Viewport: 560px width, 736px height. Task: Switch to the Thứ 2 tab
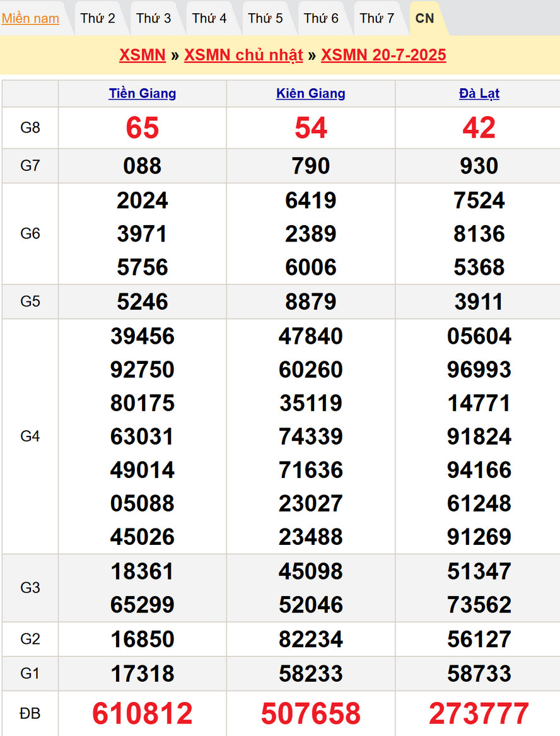point(98,18)
